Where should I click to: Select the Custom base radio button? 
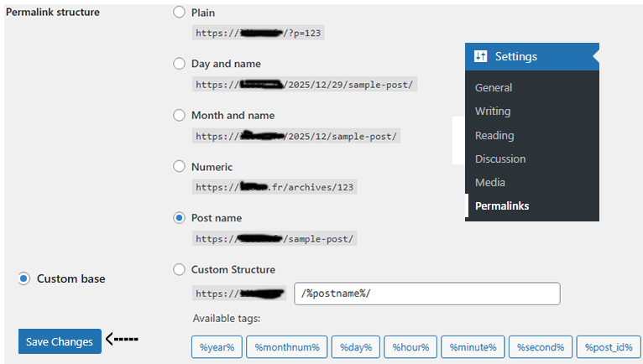(x=24, y=278)
